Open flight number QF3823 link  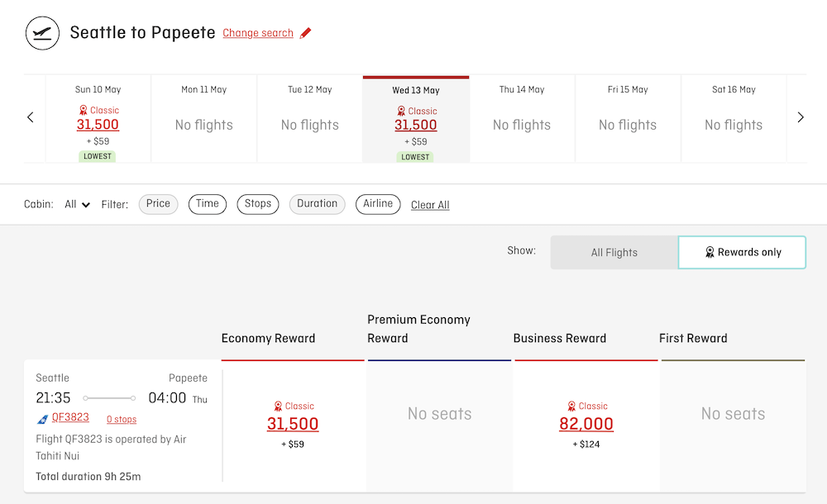click(70, 417)
